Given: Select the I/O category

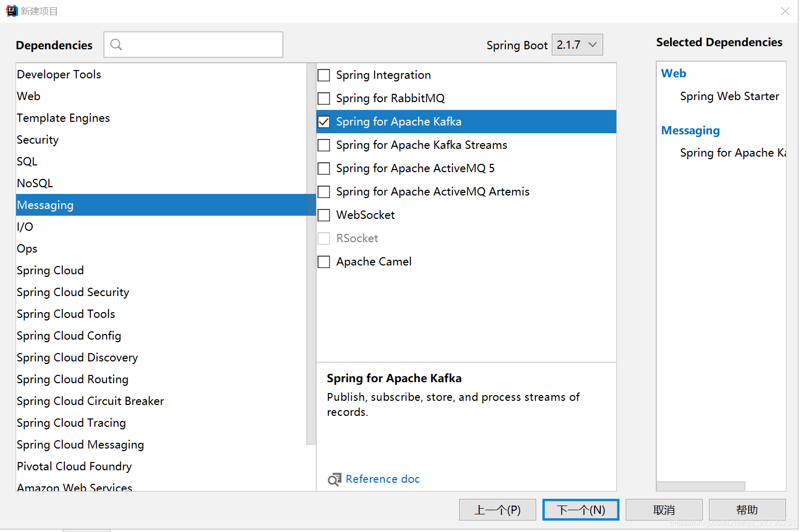Looking at the screenshot, I should pos(161,227).
